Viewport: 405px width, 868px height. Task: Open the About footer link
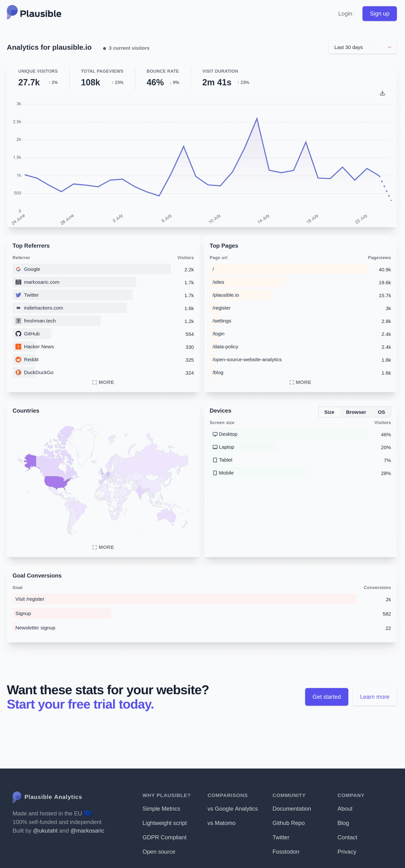pyautogui.click(x=345, y=809)
